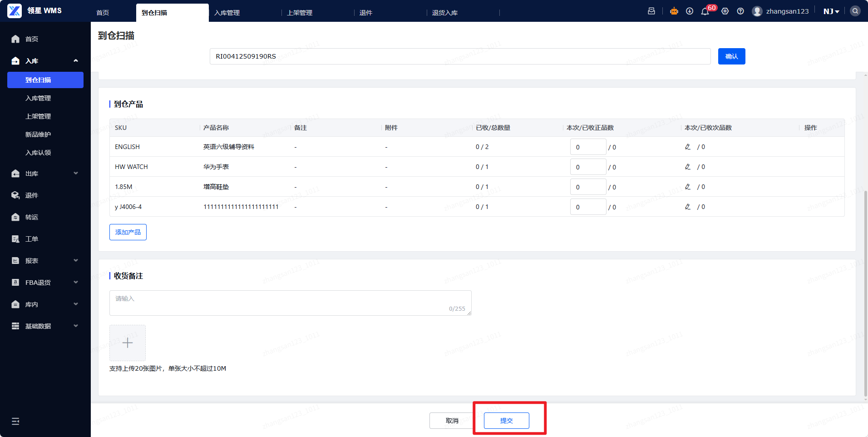Expand the FBA退货 sidebar menu
The image size is (868, 437).
coord(45,283)
